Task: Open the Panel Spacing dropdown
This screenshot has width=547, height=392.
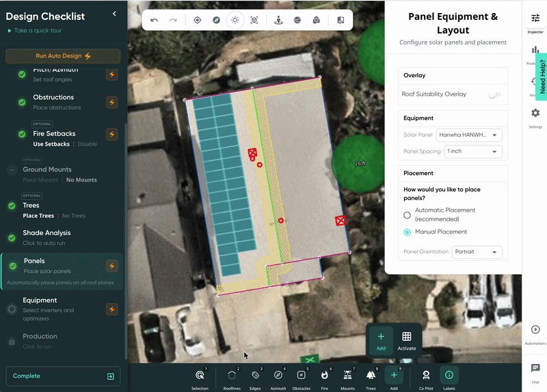Action: pyautogui.click(x=472, y=152)
